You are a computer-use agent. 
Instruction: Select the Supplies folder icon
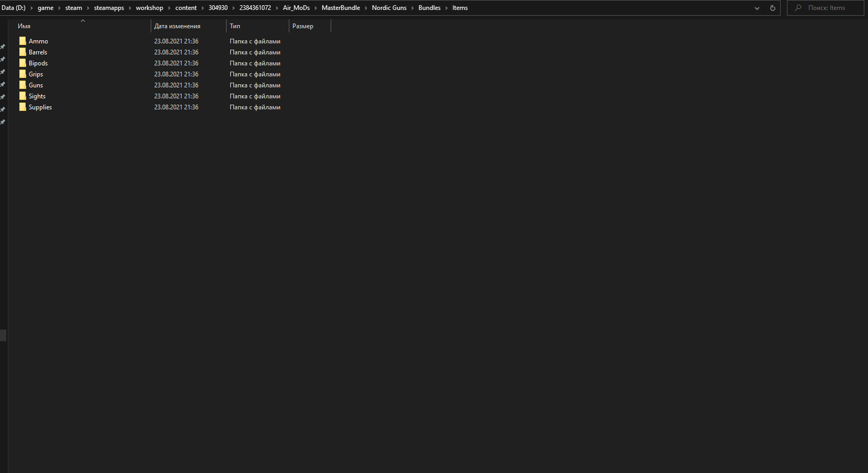coord(22,107)
